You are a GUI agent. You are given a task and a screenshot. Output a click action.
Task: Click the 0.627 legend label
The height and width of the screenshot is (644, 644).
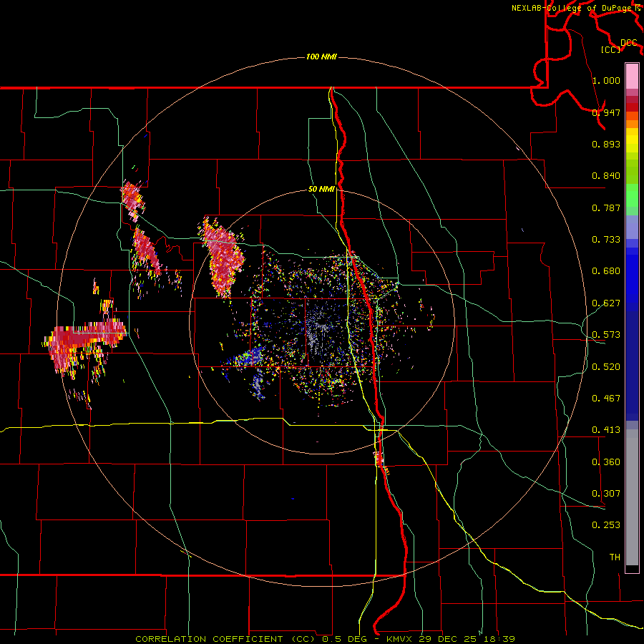[606, 303]
